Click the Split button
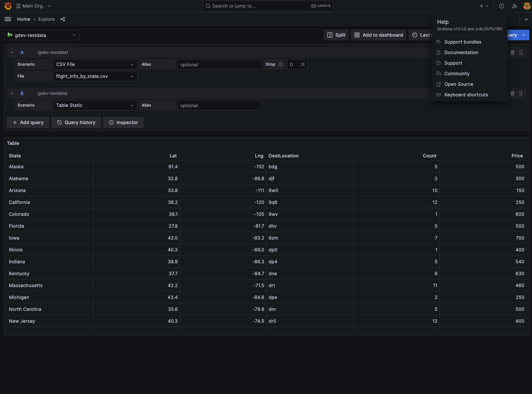The width and height of the screenshot is (532, 394). [336, 35]
